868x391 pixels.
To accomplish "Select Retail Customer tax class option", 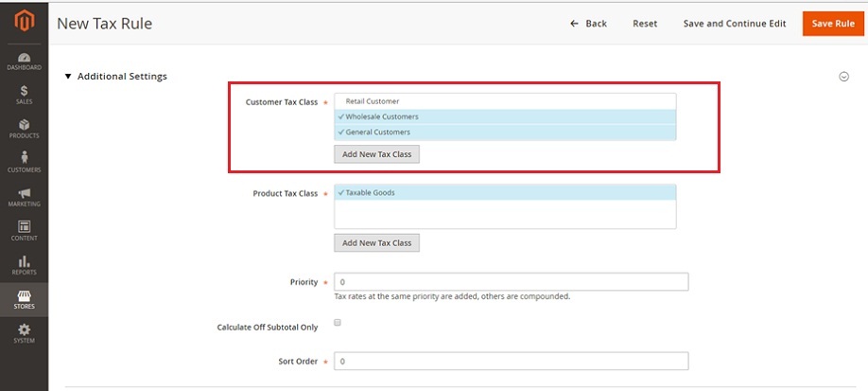I will (505, 101).
